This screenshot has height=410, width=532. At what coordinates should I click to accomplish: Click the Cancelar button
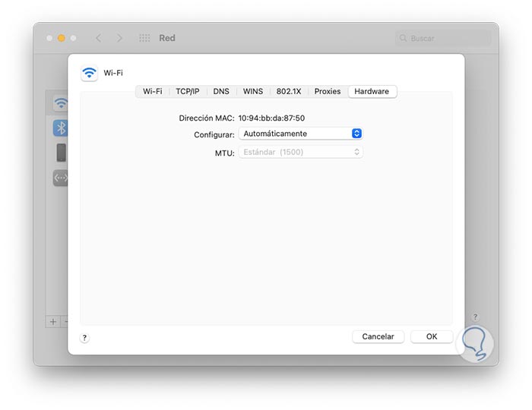point(378,336)
